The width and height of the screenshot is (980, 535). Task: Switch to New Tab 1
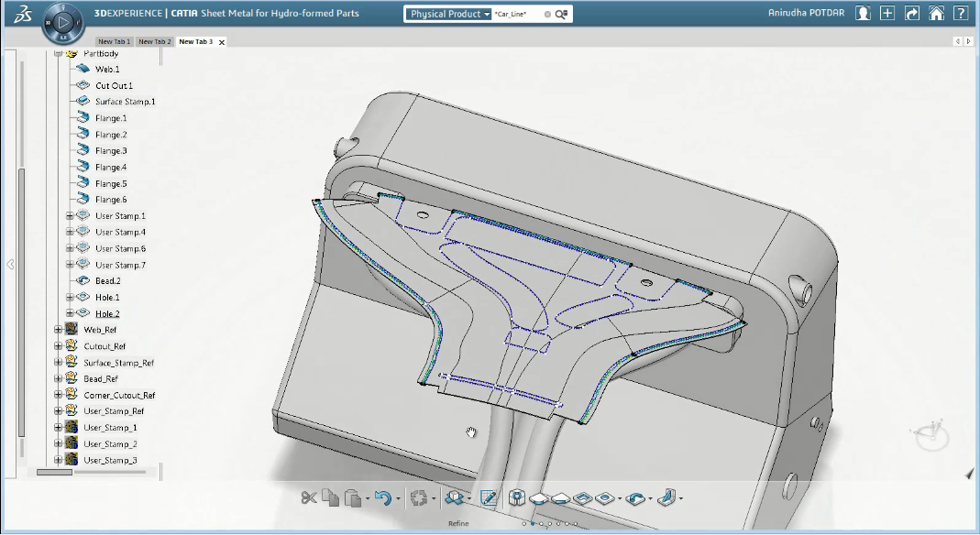point(115,42)
